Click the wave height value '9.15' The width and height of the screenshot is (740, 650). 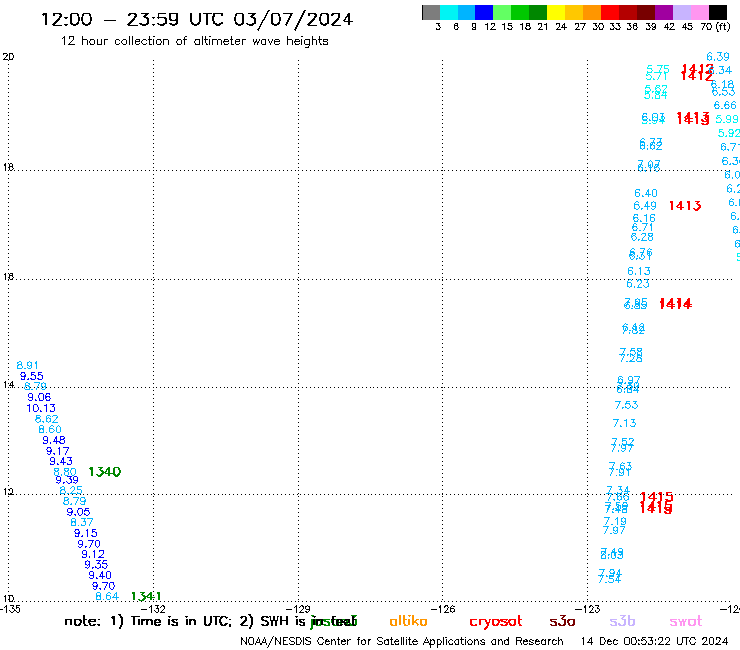85,533
